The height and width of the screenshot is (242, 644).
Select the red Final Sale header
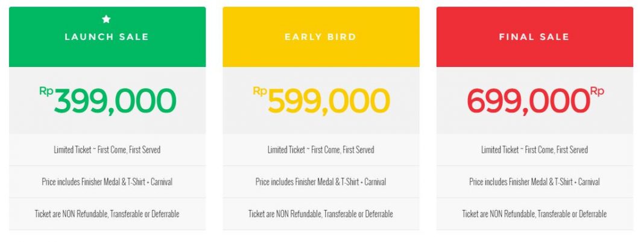535,37
